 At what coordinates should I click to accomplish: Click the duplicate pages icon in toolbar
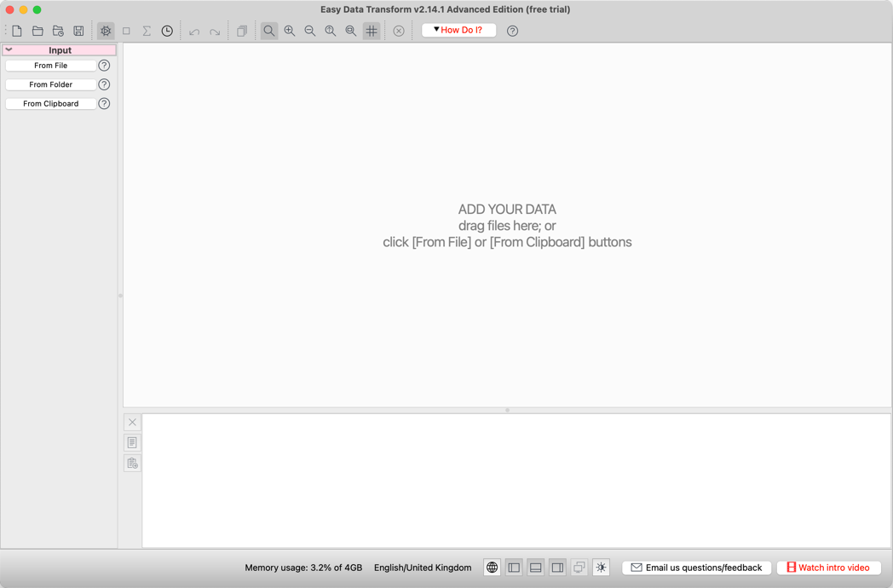pyautogui.click(x=242, y=31)
